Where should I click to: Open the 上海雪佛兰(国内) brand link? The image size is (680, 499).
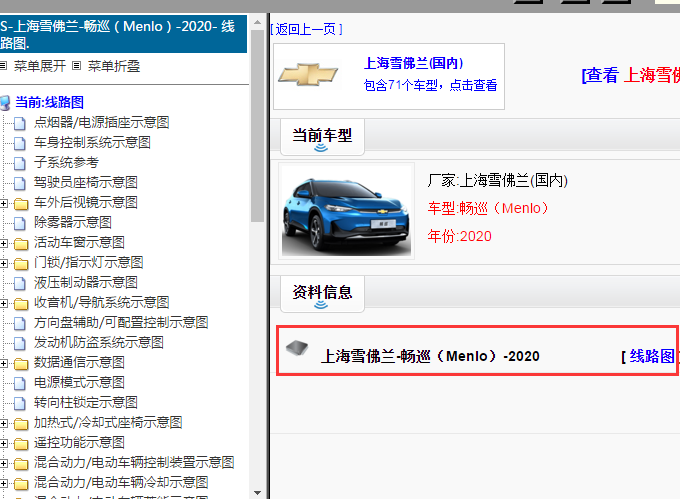coord(413,63)
